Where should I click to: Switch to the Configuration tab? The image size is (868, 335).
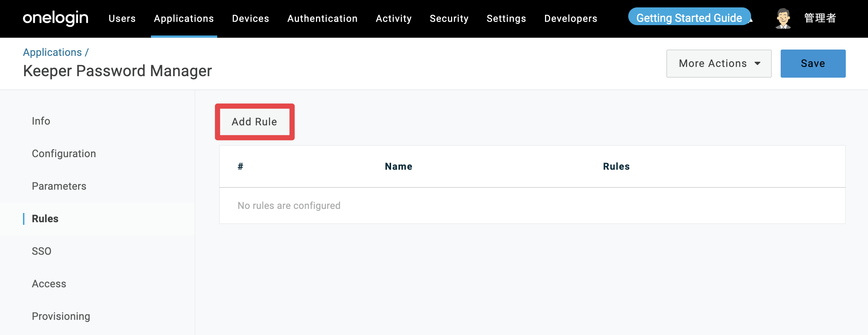pos(64,153)
